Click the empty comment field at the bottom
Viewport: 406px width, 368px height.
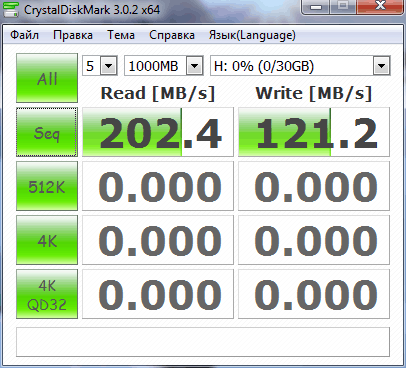coord(203,342)
